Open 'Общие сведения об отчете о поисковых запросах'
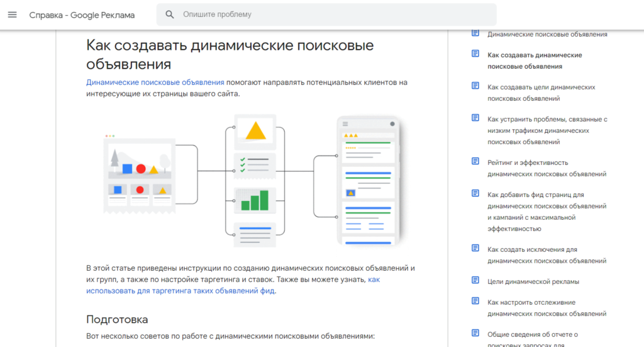The image size is (644, 347). coord(532,339)
